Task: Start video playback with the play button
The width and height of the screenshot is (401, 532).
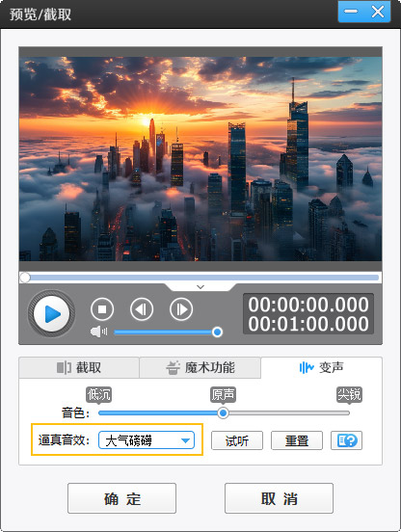Action: pos(51,313)
